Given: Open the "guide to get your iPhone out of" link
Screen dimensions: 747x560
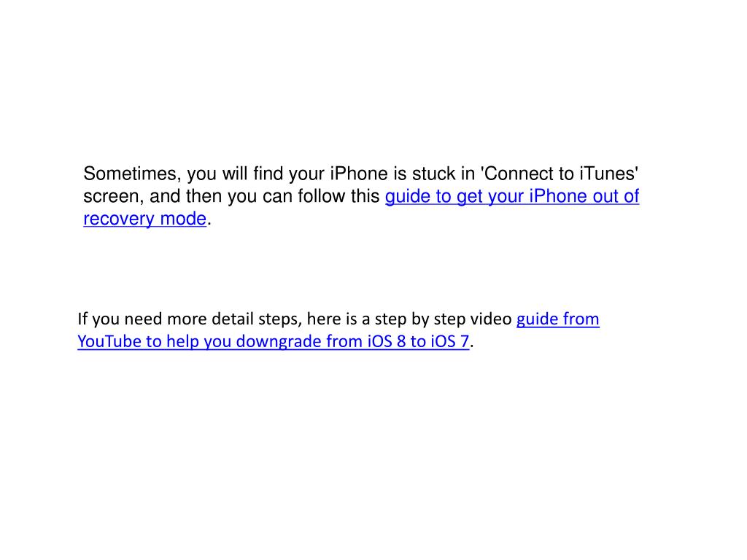Looking at the screenshot, I should [x=512, y=197].
